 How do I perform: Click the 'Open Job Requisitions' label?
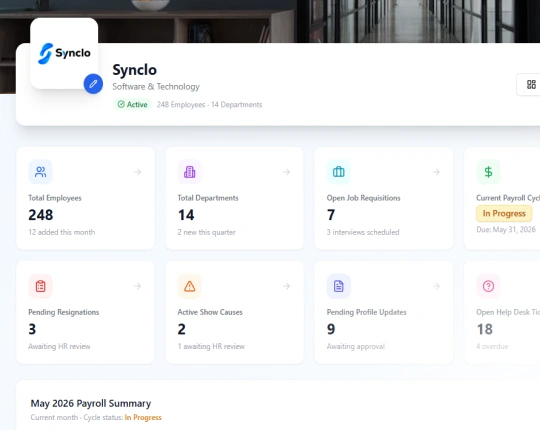[x=364, y=198]
